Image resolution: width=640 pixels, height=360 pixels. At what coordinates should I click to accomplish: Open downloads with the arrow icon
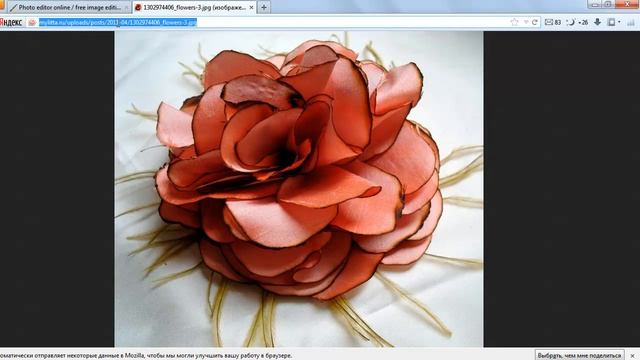pyautogui.click(x=597, y=22)
